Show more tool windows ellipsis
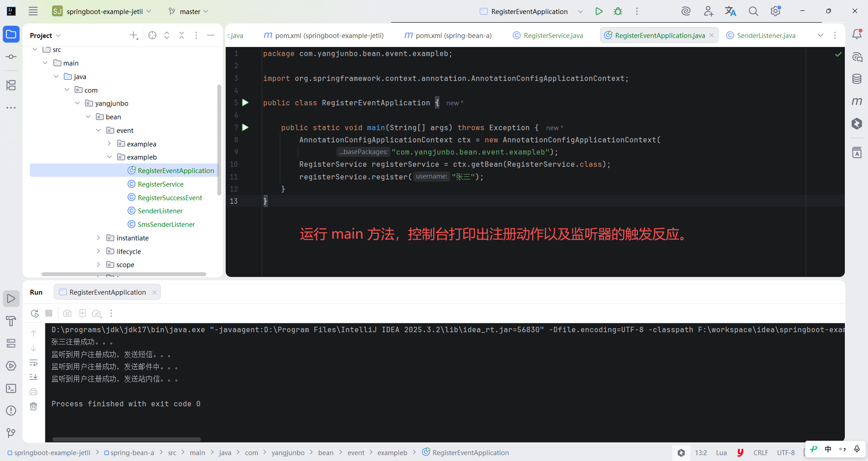Viewport: 868px width, 461px height. point(11,108)
